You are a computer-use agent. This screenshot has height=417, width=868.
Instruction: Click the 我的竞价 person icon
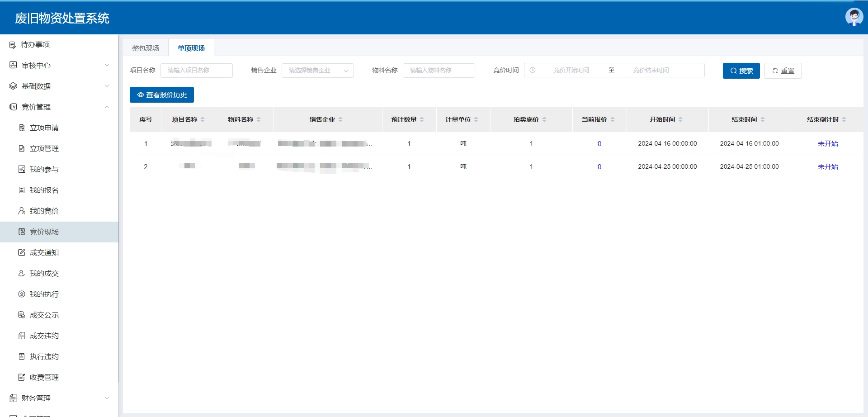22,211
